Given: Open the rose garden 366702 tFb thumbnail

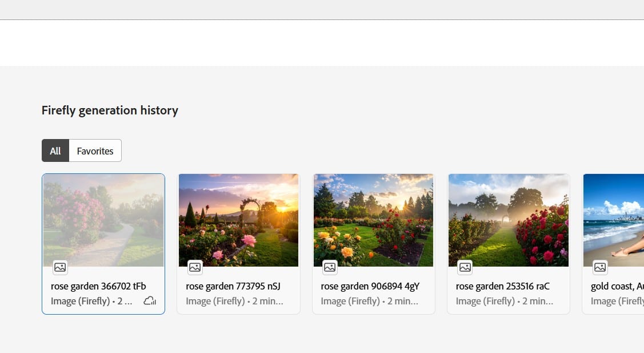Looking at the screenshot, I should (103, 220).
